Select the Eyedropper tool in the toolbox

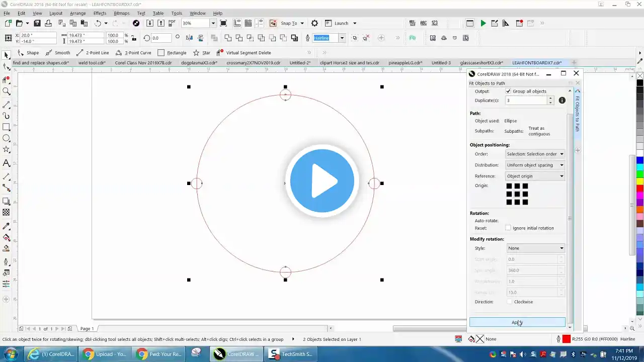point(7,226)
